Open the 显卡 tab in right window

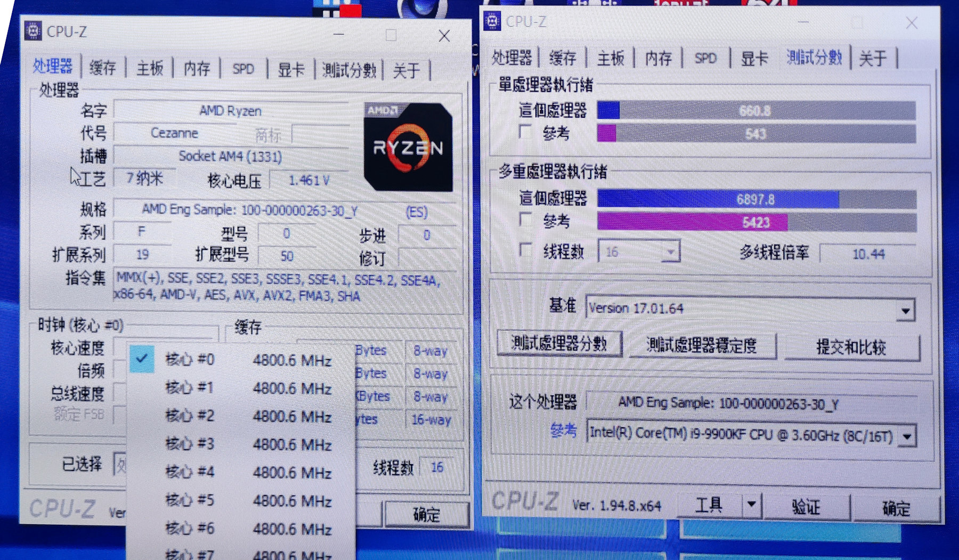pos(754,58)
